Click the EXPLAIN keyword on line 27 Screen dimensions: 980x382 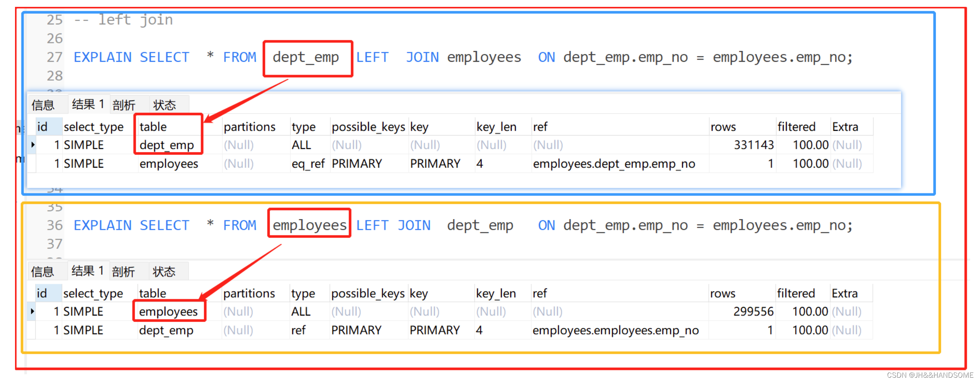coord(102,57)
